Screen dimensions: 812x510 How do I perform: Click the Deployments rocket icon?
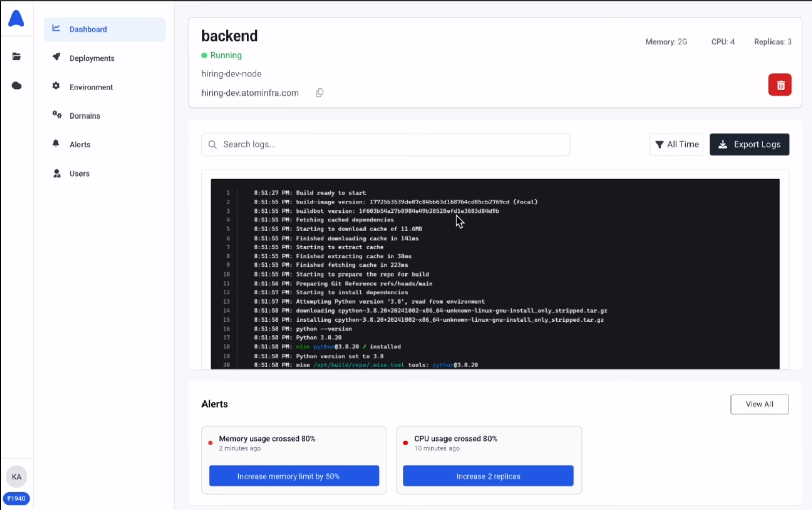coord(56,57)
